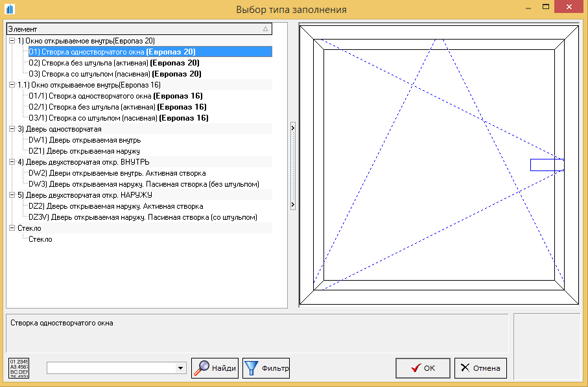Close the Выбор типа заполнения dialog

coord(569,6)
